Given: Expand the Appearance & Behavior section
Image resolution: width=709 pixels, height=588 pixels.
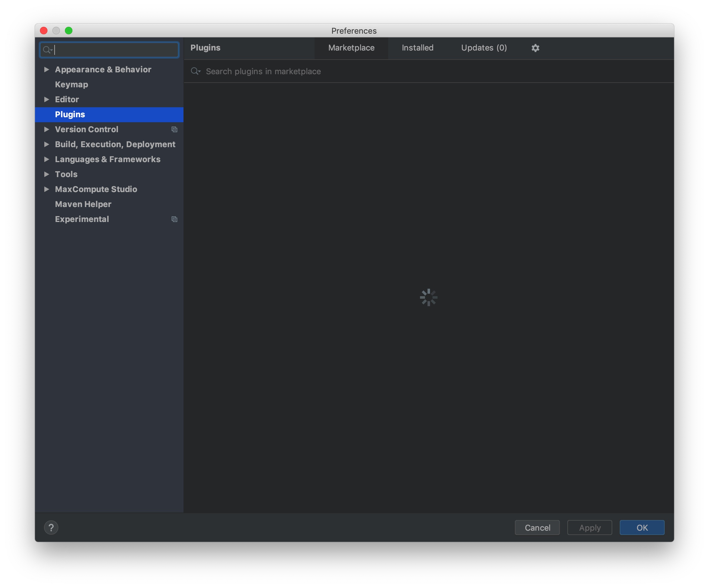Looking at the screenshot, I should (47, 69).
